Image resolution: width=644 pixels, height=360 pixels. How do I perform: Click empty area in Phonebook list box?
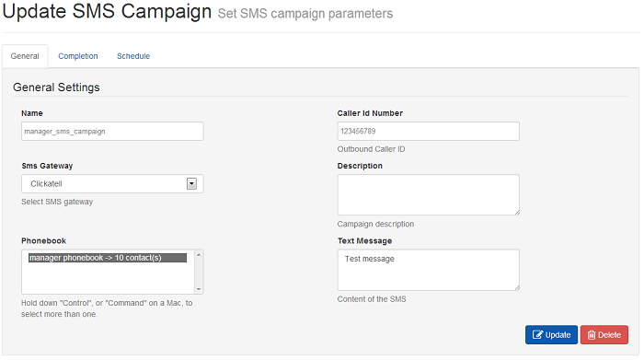pos(108,278)
